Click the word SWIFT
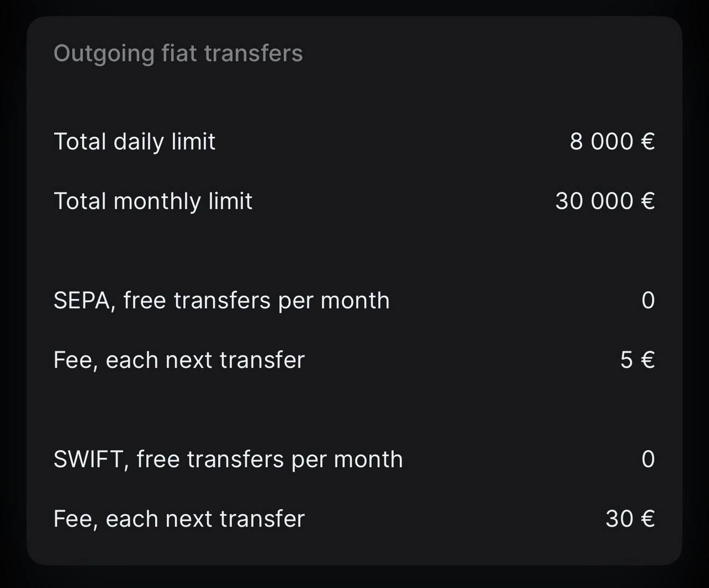This screenshot has width=709, height=588. click(x=89, y=460)
